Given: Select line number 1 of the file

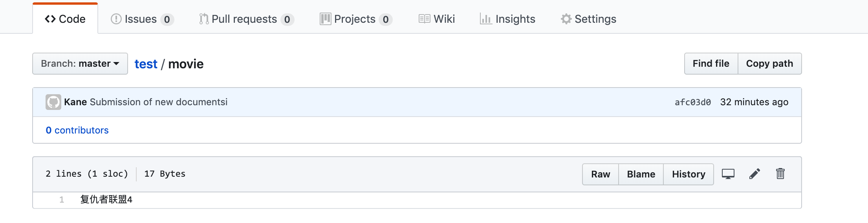Looking at the screenshot, I should 62,200.
